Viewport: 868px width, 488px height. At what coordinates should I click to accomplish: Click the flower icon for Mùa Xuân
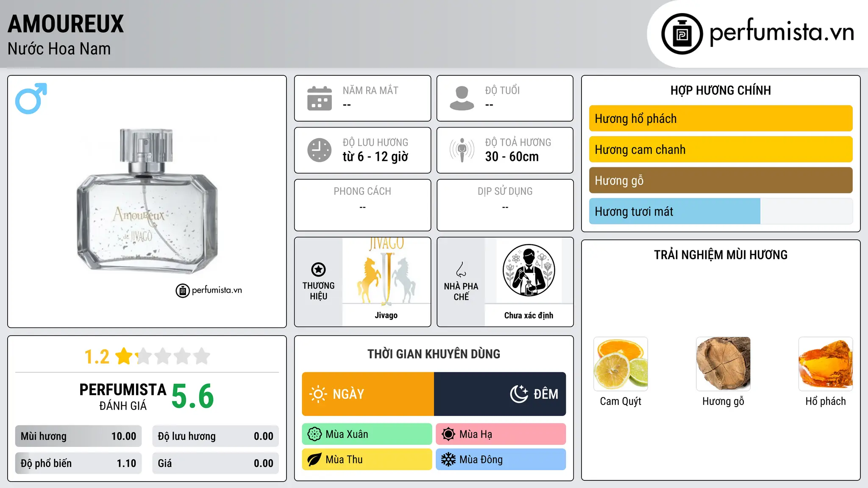click(314, 434)
